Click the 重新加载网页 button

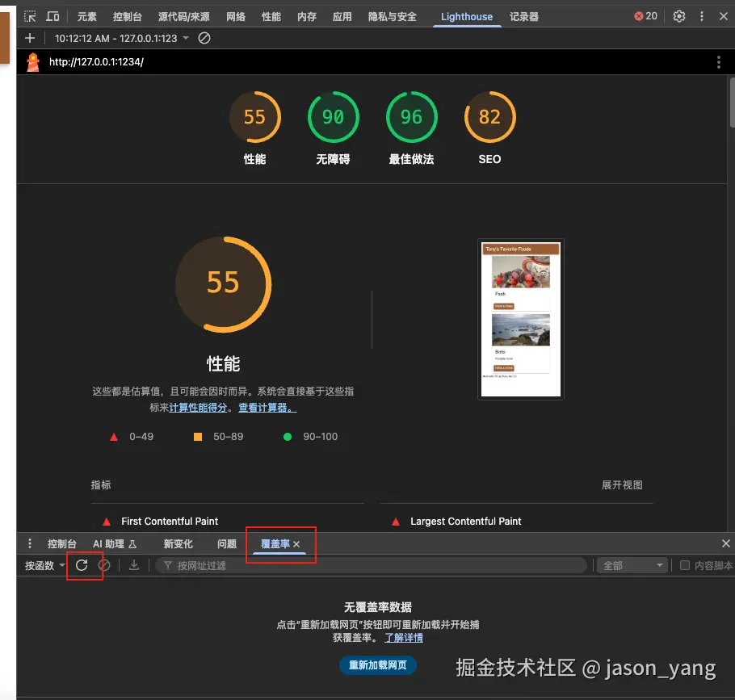tap(378, 664)
